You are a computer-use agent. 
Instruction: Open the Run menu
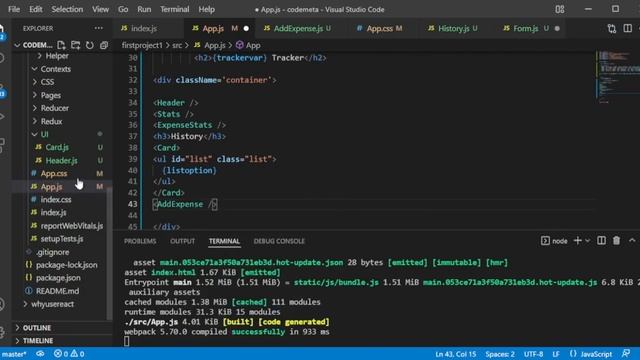click(144, 9)
